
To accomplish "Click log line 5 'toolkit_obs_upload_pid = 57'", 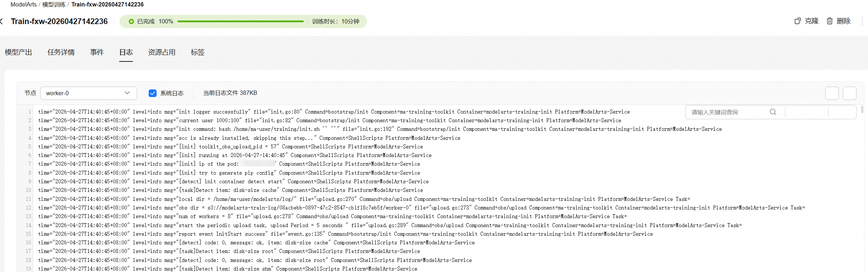I will 231,147.
